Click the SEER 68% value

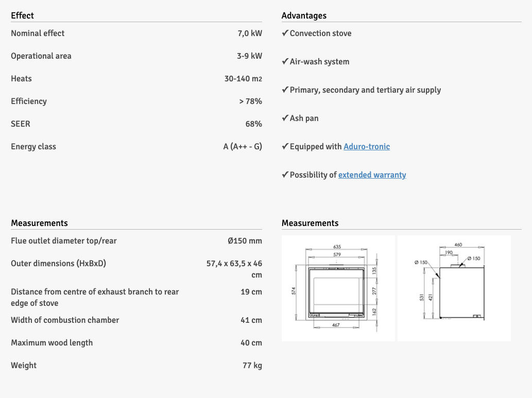pyautogui.click(x=253, y=124)
